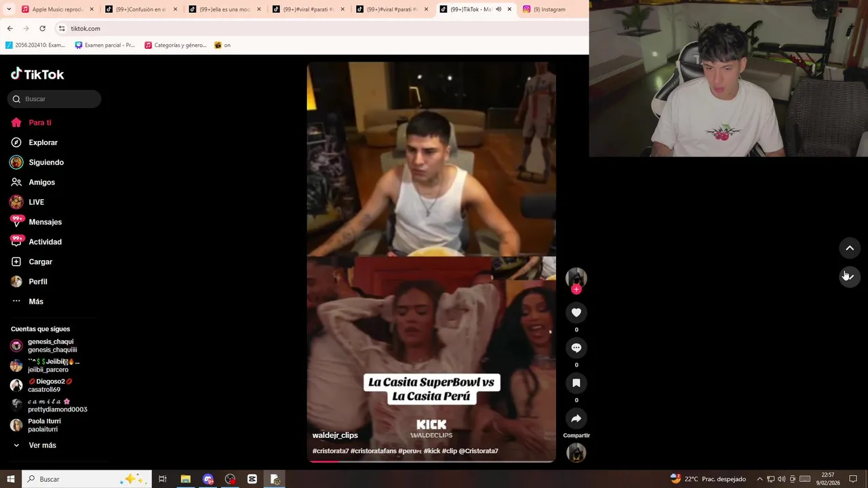The image size is (868, 488).
Task: Open the Windows Start menu
Action: (x=10, y=479)
